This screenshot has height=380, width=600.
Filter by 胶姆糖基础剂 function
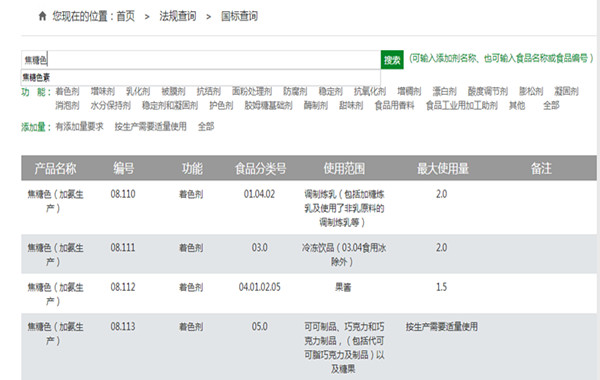[268, 105]
